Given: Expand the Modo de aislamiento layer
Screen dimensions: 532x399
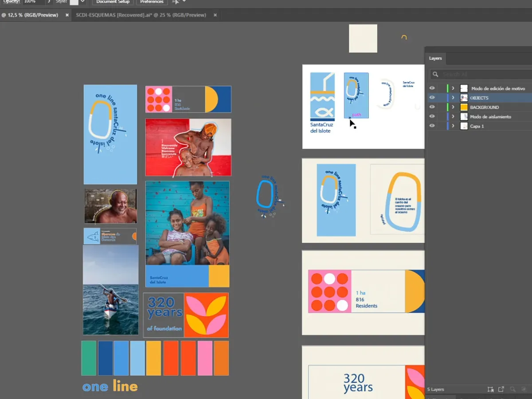Looking at the screenshot, I should [453, 117].
